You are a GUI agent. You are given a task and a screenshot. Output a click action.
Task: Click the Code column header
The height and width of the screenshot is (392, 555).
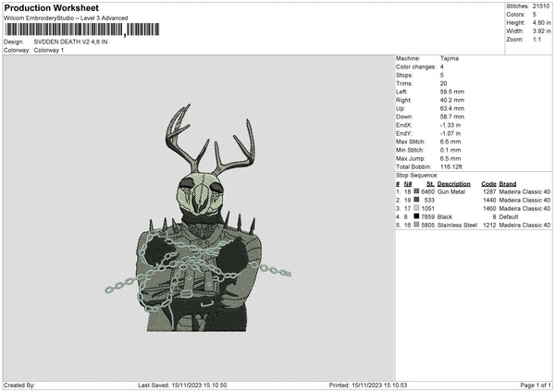[x=488, y=184]
